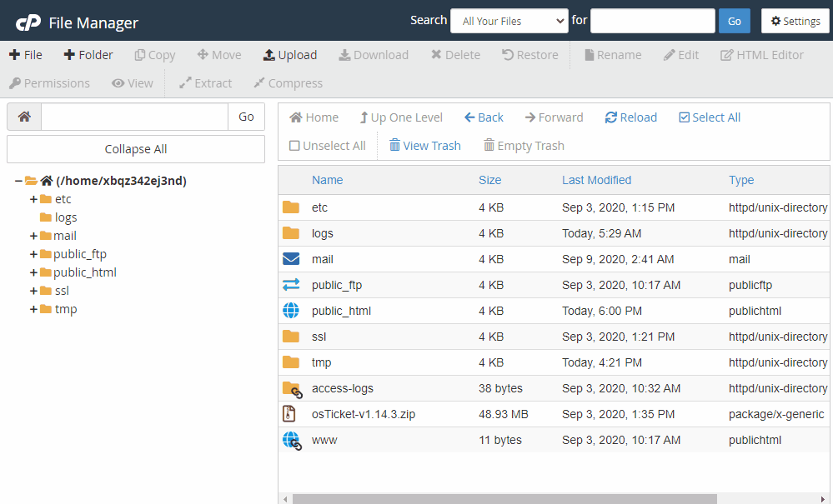Click the Delete toolbar item
Screen dimensions: 833x504
coord(455,55)
